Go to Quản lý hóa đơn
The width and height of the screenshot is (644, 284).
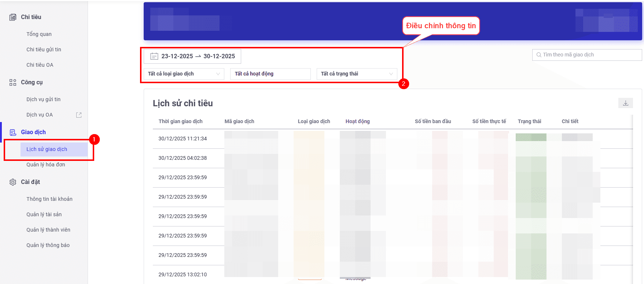click(x=46, y=165)
